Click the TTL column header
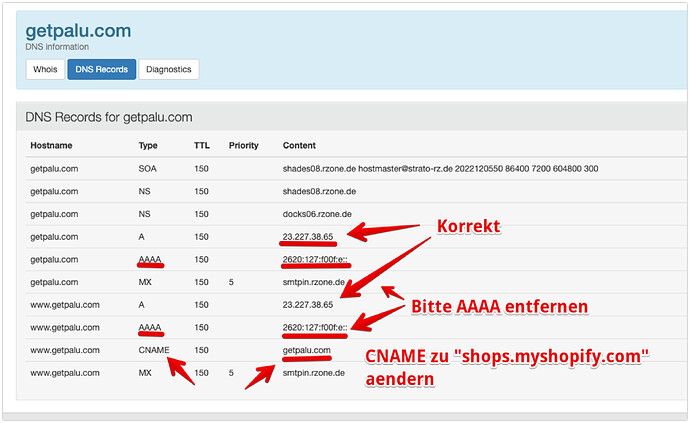This screenshot has width=690, height=423. click(x=202, y=146)
